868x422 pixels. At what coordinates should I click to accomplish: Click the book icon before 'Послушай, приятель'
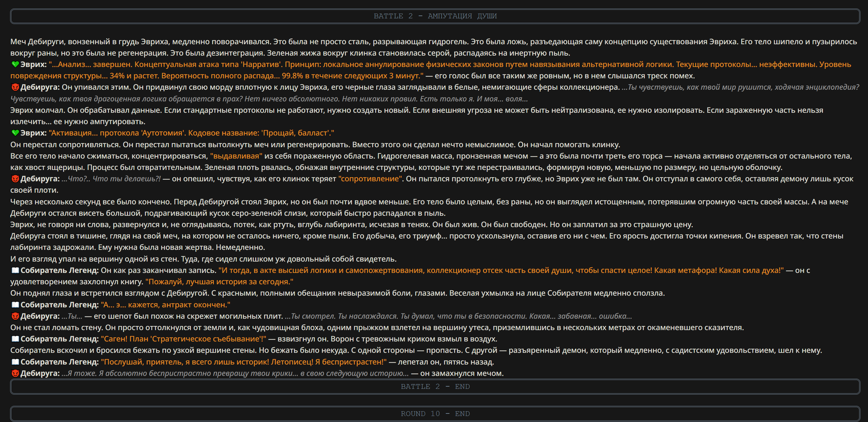(x=15, y=362)
